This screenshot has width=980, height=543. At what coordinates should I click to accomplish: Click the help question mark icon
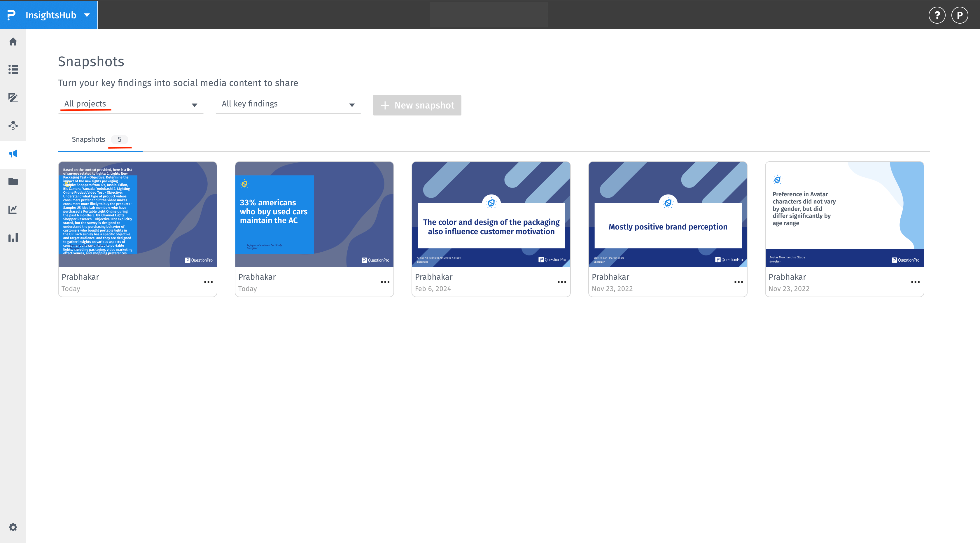[937, 15]
